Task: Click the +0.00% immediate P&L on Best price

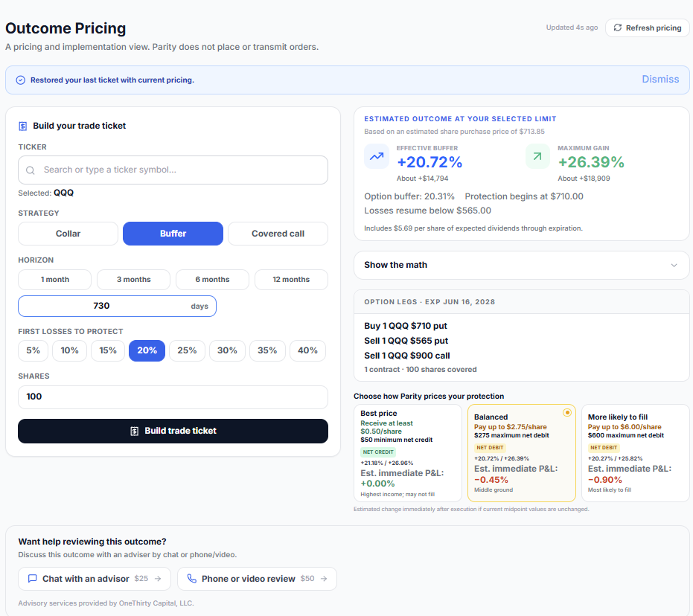Action: (x=377, y=484)
